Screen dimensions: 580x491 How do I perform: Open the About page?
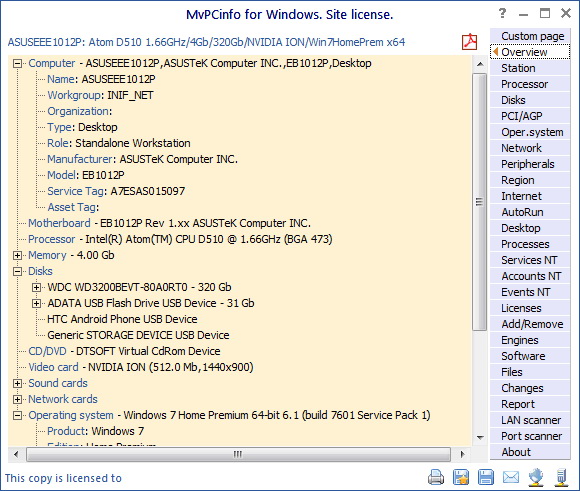pos(530,452)
